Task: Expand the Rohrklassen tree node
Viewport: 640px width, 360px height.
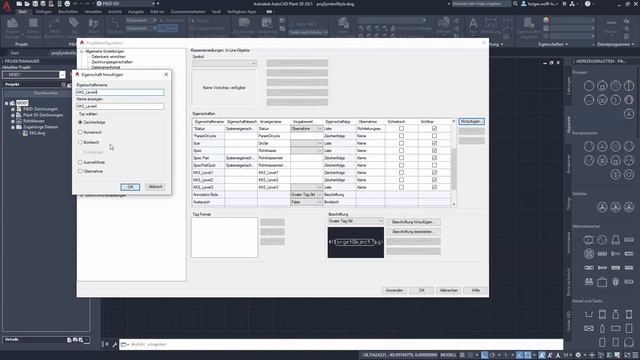Action: click(13, 121)
